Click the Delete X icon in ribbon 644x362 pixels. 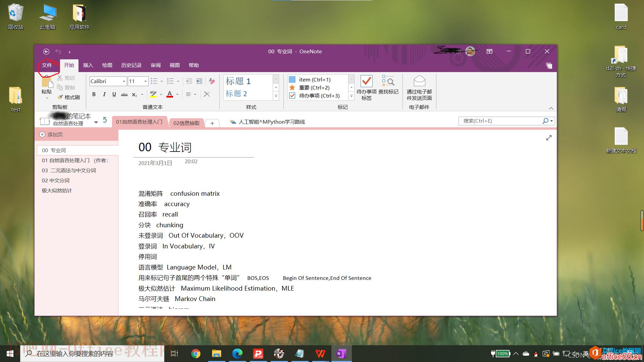pyautogui.click(x=207, y=95)
